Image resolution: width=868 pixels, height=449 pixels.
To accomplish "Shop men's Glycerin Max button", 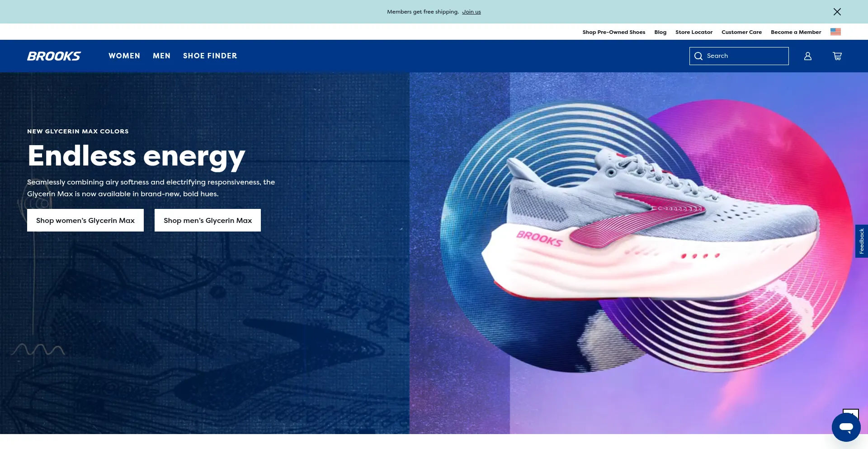I will [x=208, y=220].
